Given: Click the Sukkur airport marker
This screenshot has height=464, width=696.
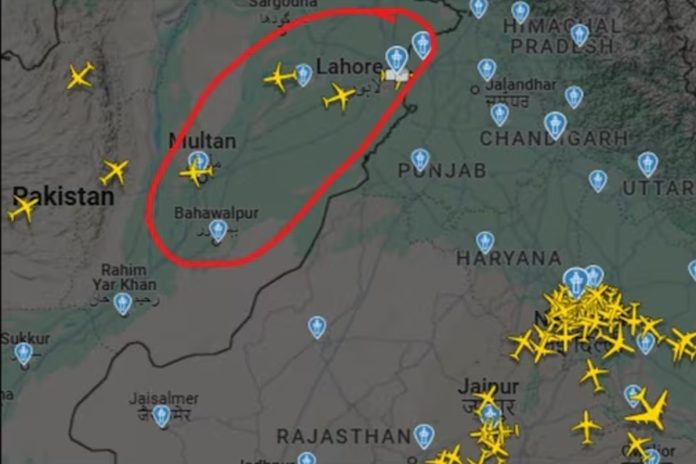Looking at the screenshot, I should [x=24, y=354].
